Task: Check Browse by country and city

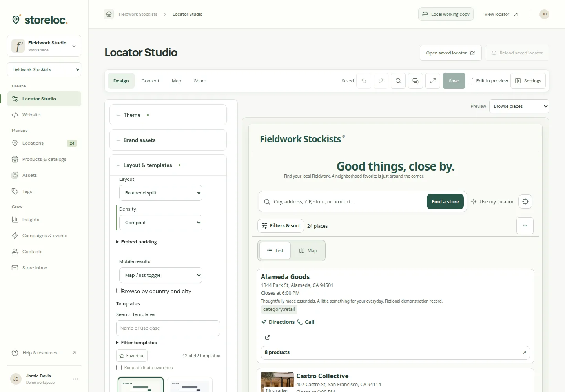Action: tap(119, 290)
